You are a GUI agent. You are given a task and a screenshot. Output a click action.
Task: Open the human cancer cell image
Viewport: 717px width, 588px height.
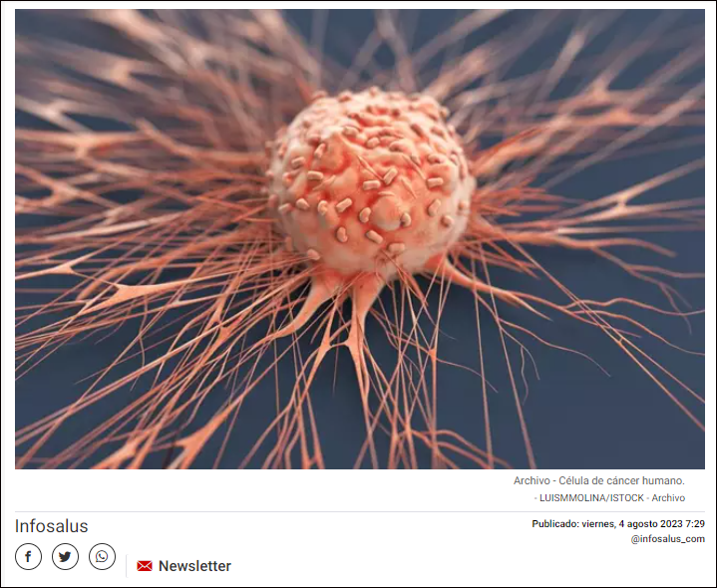click(360, 239)
